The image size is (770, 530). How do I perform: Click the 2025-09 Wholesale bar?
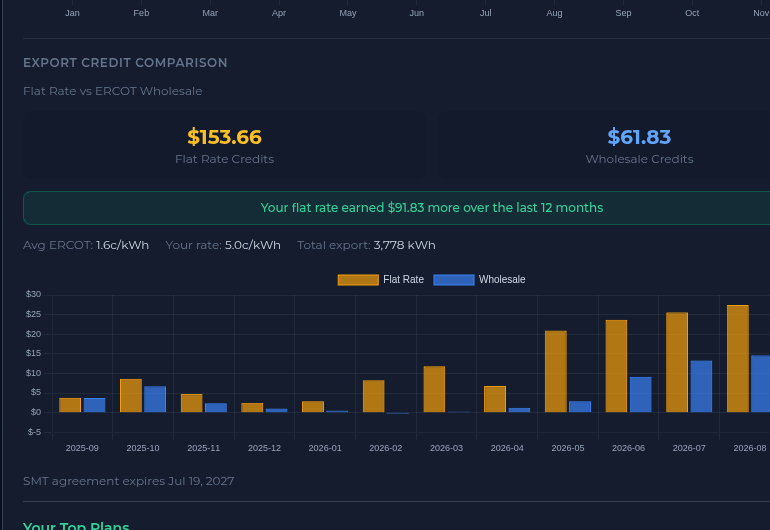coord(94,405)
